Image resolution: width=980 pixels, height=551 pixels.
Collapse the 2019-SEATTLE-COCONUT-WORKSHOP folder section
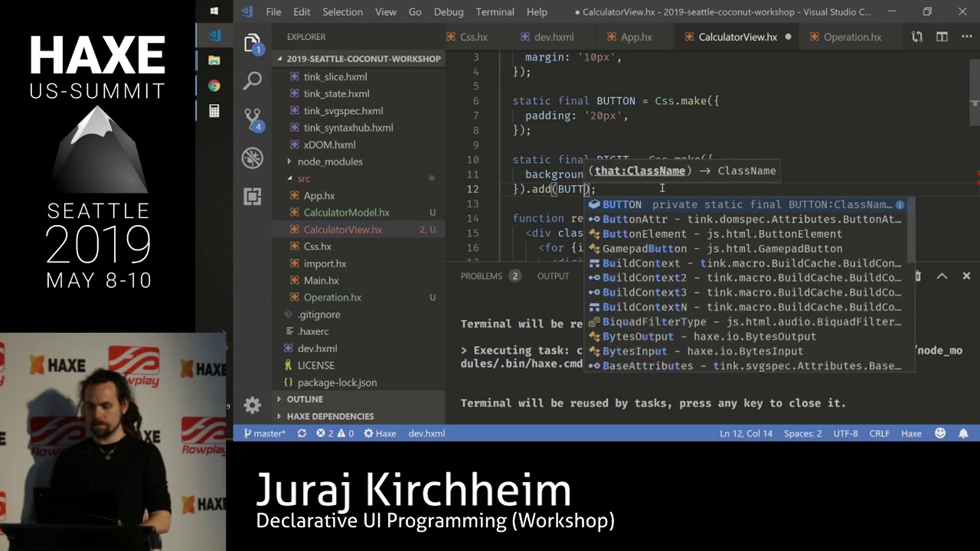[x=360, y=59]
